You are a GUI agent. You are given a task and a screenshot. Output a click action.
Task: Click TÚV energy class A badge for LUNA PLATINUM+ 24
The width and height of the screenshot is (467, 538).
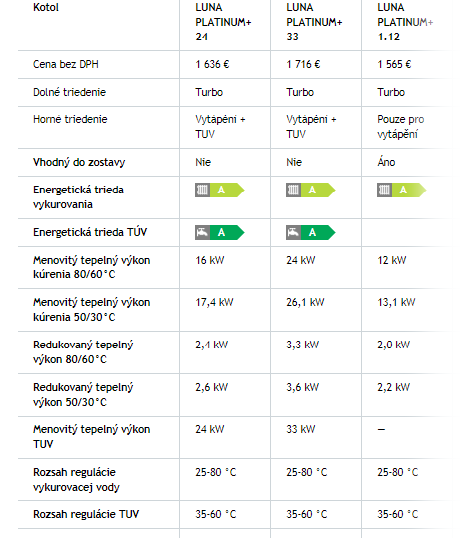220,233
